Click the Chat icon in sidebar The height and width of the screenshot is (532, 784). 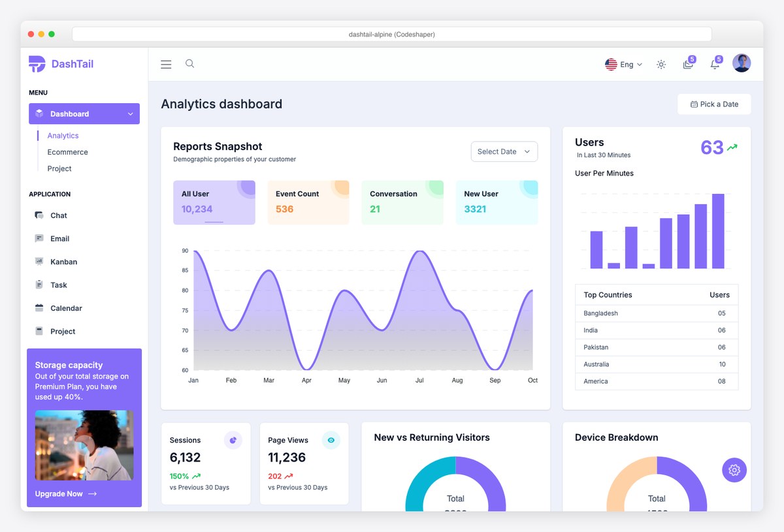point(39,215)
